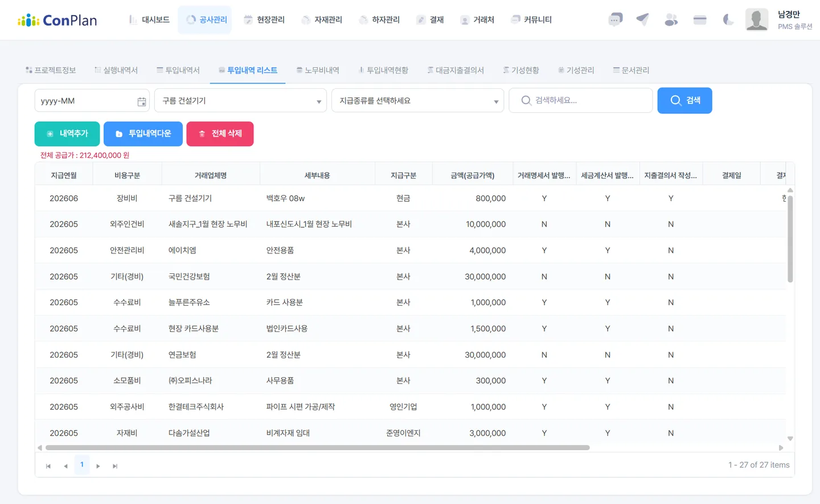Open the 결재 menu
820x504 pixels.
[x=430, y=20]
